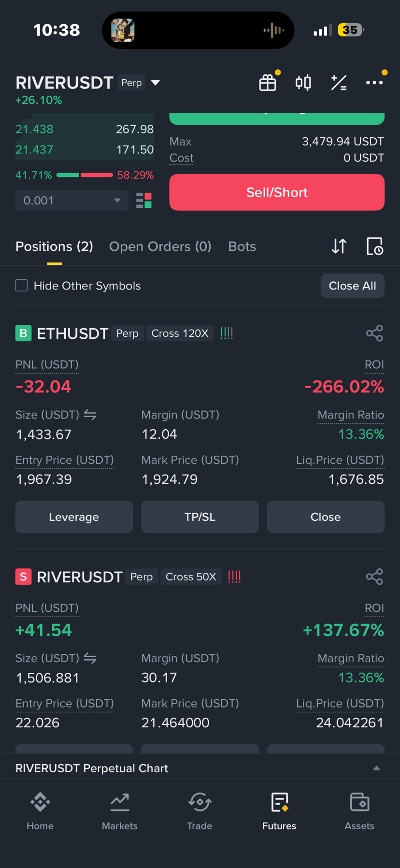Share the RIVERUSDT position
Screen dimensions: 400x868
[x=374, y=577]
